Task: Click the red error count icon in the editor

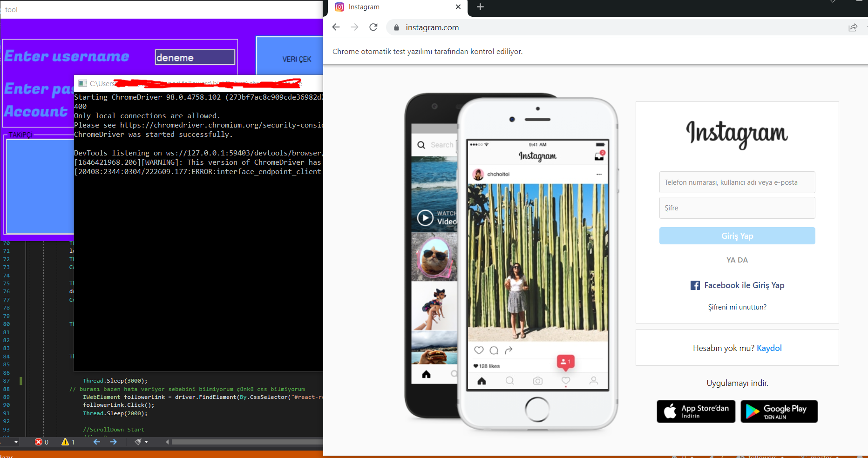Action: 39,442
